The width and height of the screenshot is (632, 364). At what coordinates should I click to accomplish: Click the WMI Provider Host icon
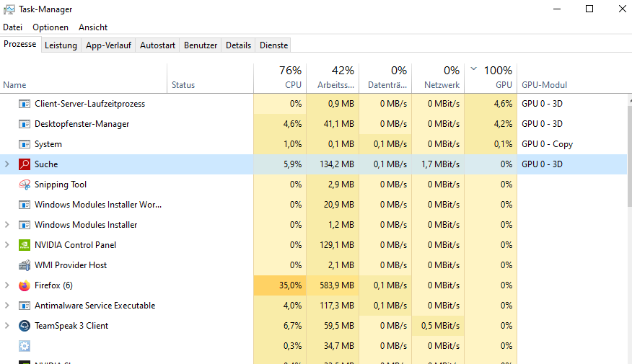coord(25,265)
